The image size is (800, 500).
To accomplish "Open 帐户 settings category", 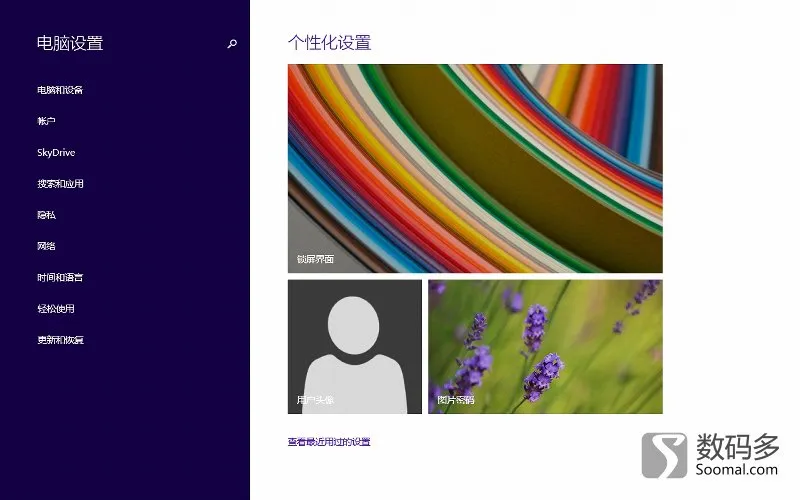I will point(46,121).
